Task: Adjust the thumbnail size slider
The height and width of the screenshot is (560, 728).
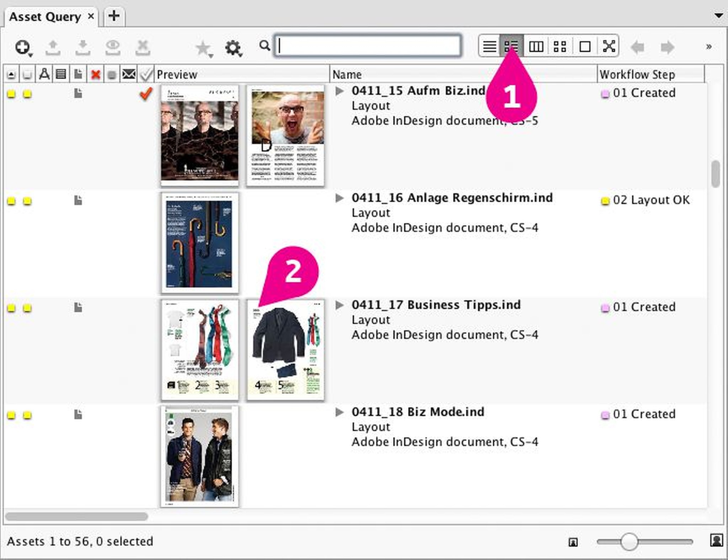Action: [x=629, y=542]
